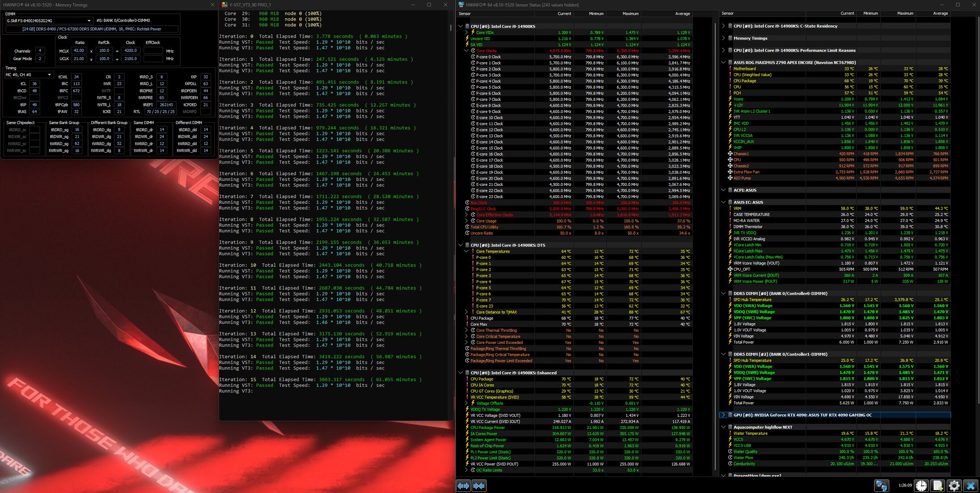Collapse the Aquacomputer highflow NEXT group
The image size is (980, 493).
[724, 427]
